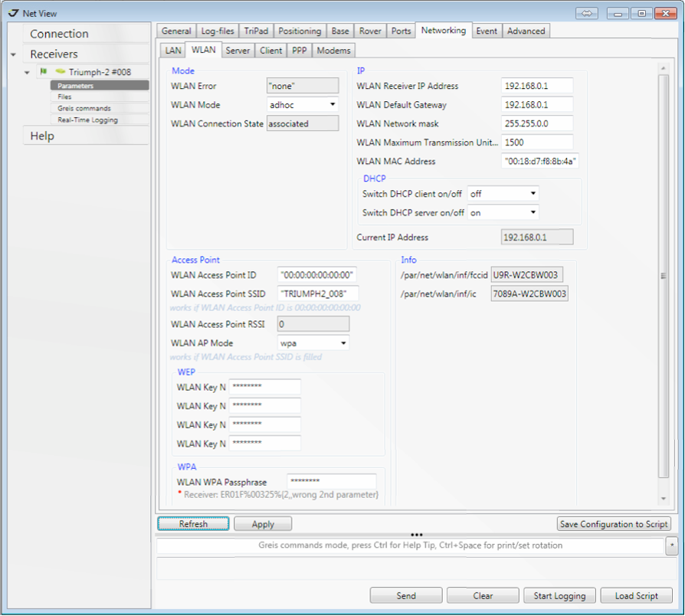Click the first WLAN Key N field
685x616 pixels.
[x=265, y=387]
